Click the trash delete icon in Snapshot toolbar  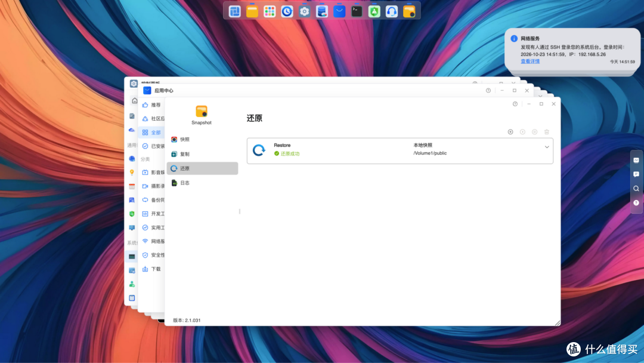pos(547,132)
